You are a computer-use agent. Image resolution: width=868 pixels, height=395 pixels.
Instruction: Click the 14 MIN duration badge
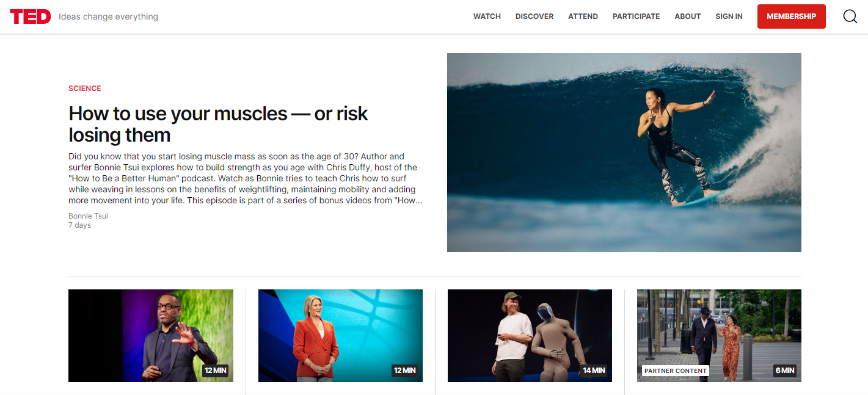click(x=594, y=371)
